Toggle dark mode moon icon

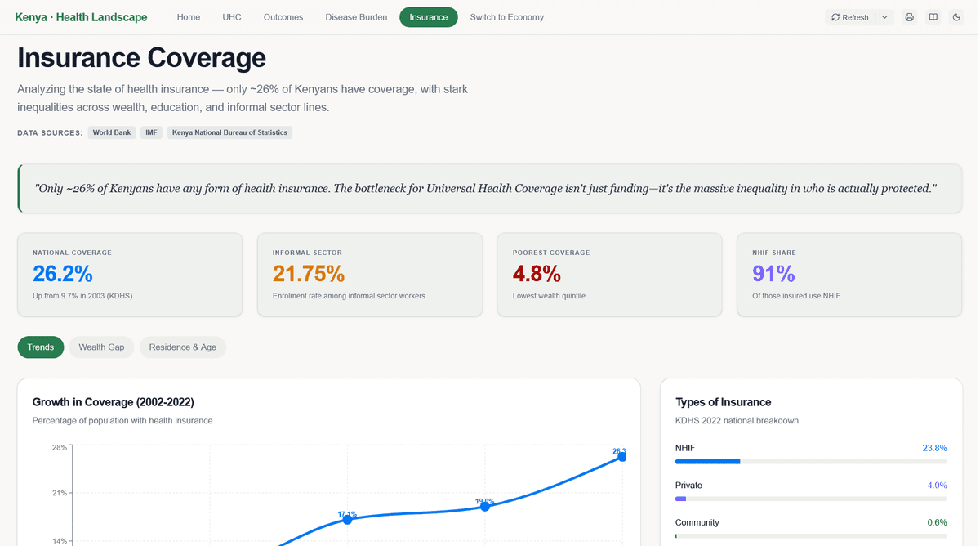pyautogui.click(x=956, y=17)
